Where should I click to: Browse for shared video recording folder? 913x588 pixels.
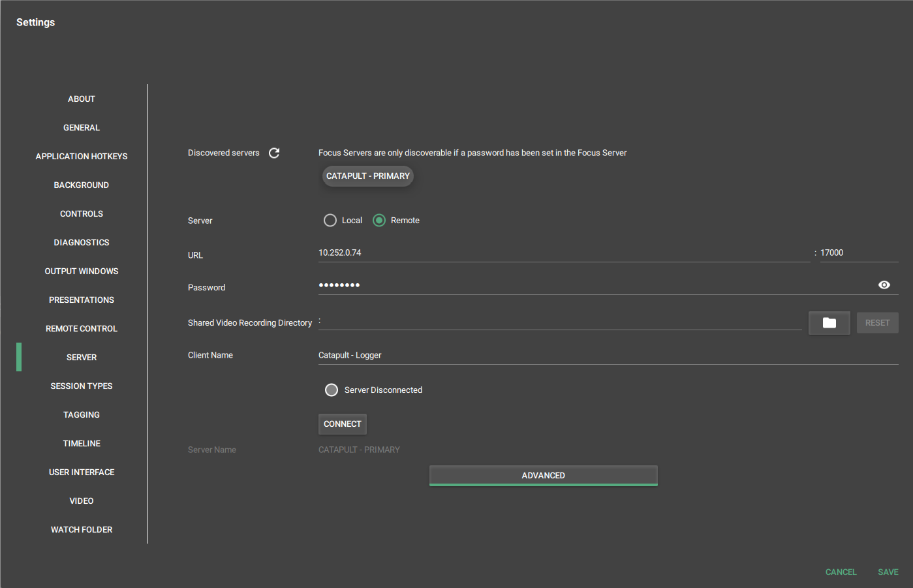(829, 323)
